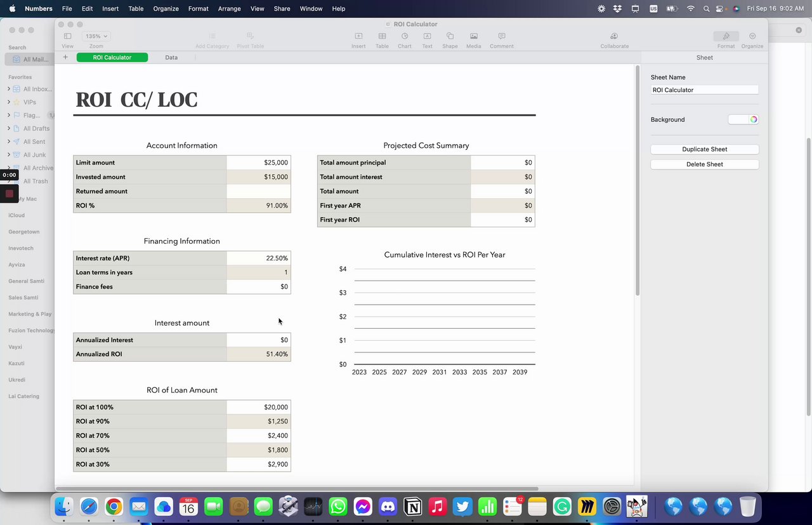Select the ROI at 100% $20,000 cell
The height and width of the screenshot is (525, 812).
click(259, 407)
